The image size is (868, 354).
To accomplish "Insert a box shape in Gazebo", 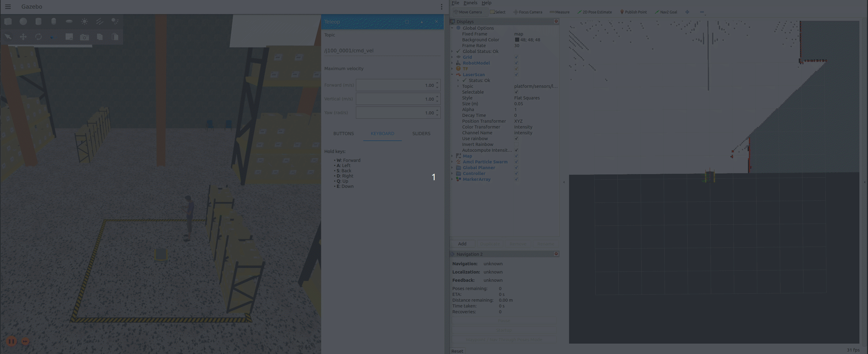I will click(8, 21).
